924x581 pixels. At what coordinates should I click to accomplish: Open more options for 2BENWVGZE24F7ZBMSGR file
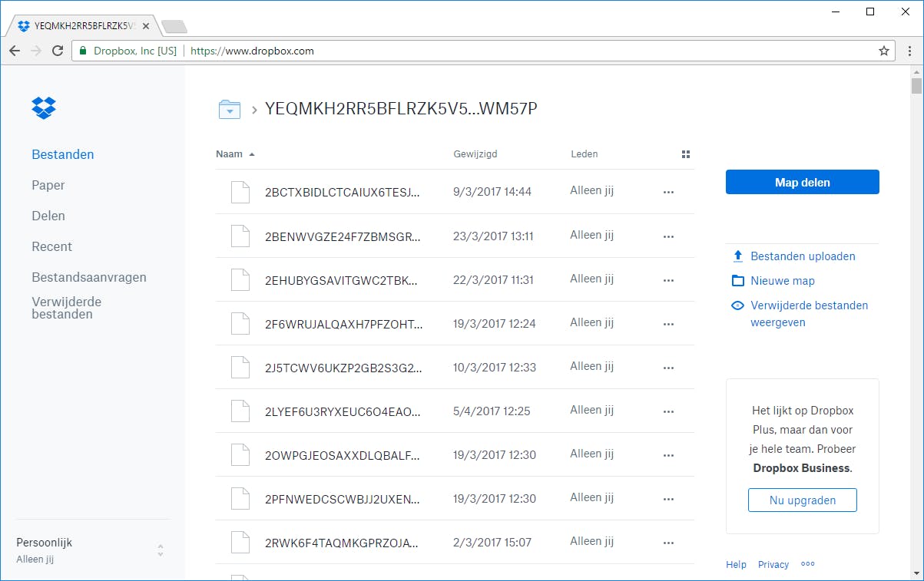pos(668,236)
